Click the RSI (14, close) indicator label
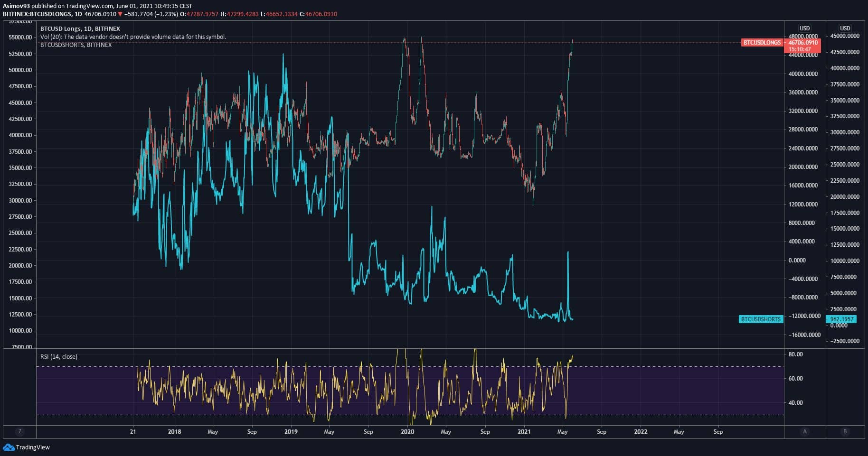This screenshot has width=868, height=456. click(59, 357)
